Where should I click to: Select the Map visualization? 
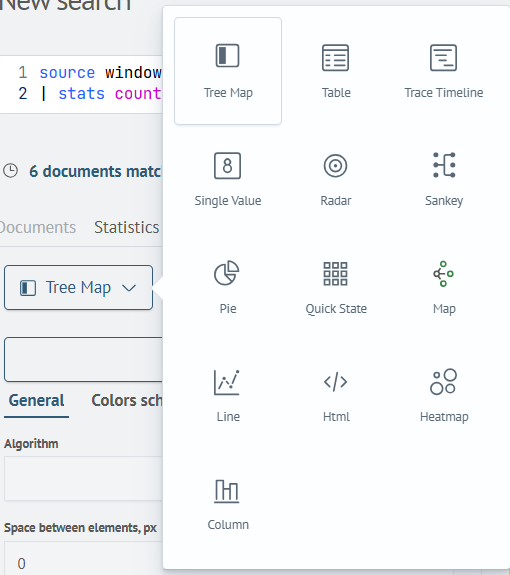click(444, 287)
